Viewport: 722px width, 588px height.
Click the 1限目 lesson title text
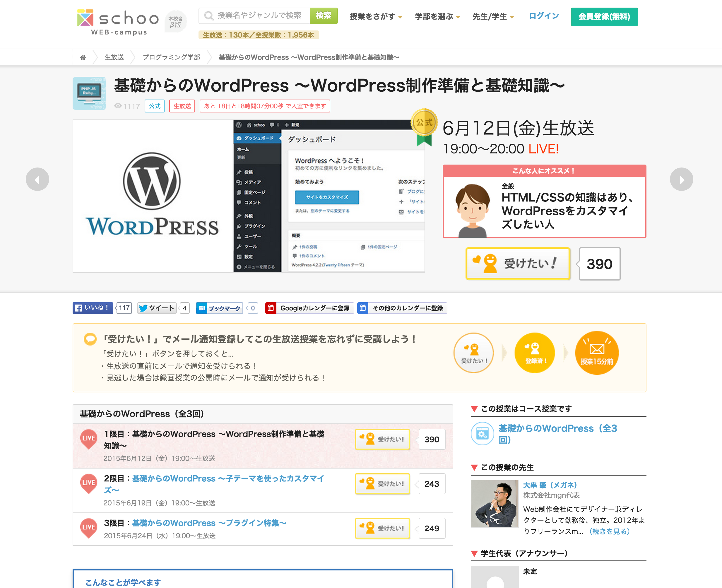tap(214, 440)
